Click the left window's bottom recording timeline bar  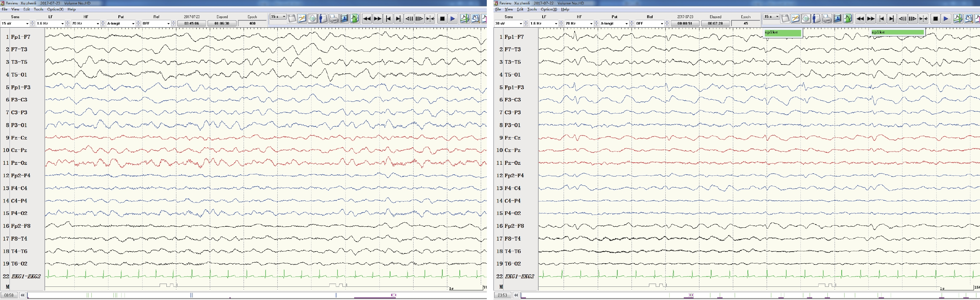click(257, 295)
